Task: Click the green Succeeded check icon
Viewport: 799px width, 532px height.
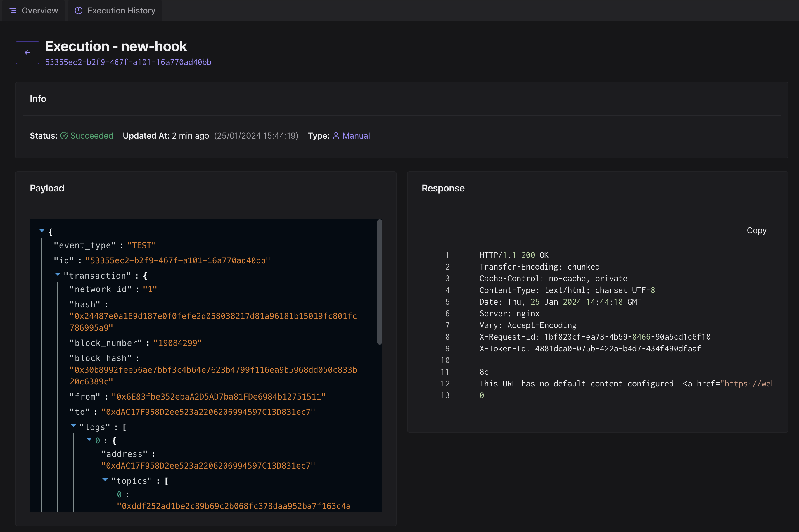Action: (x=64, y=136)
